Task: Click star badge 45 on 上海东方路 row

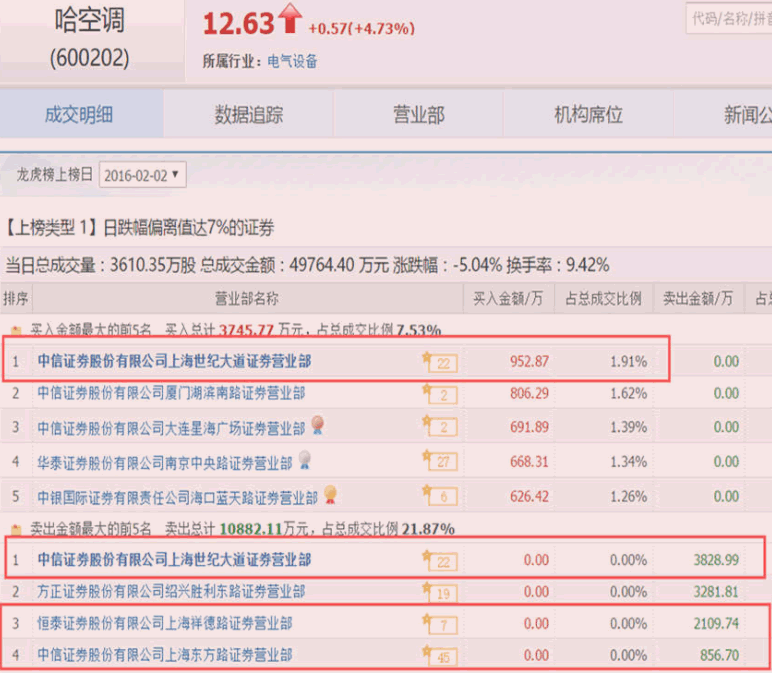Action: (x=440, y=655)
